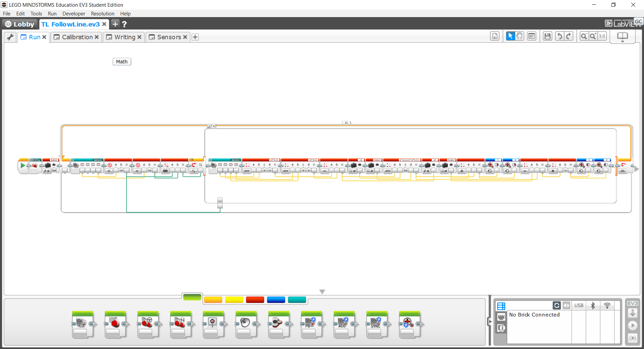The height and width of the screenshot is (349, 644).
Task: Zoom out of the canvas
Action: pyautogui.click(x=584, y=36)
